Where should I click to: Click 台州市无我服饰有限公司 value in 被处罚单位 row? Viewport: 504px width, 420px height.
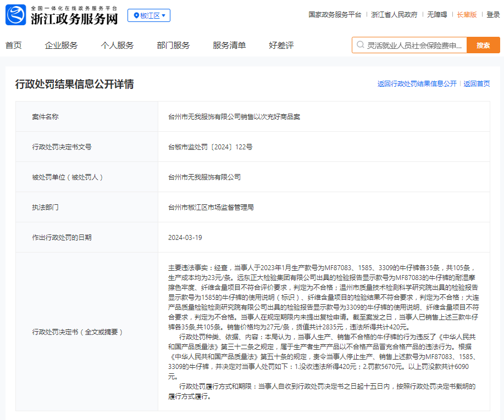(x=204, y=177)
